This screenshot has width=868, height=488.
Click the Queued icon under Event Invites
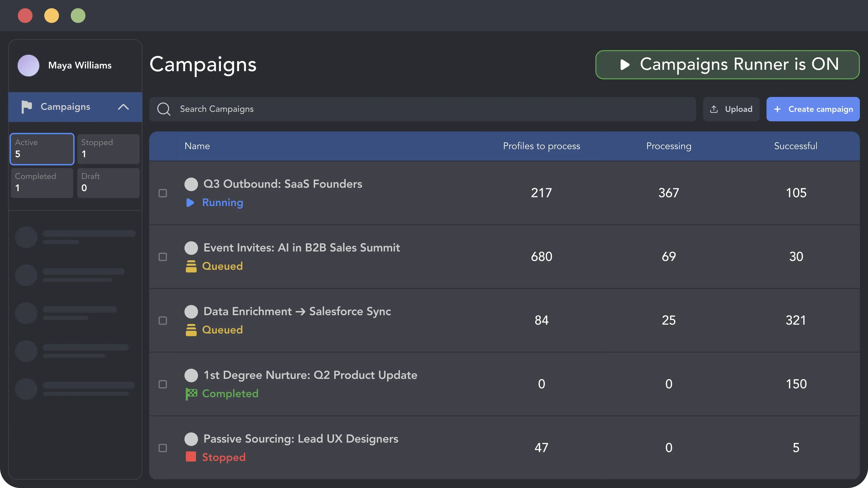point(191,266)
